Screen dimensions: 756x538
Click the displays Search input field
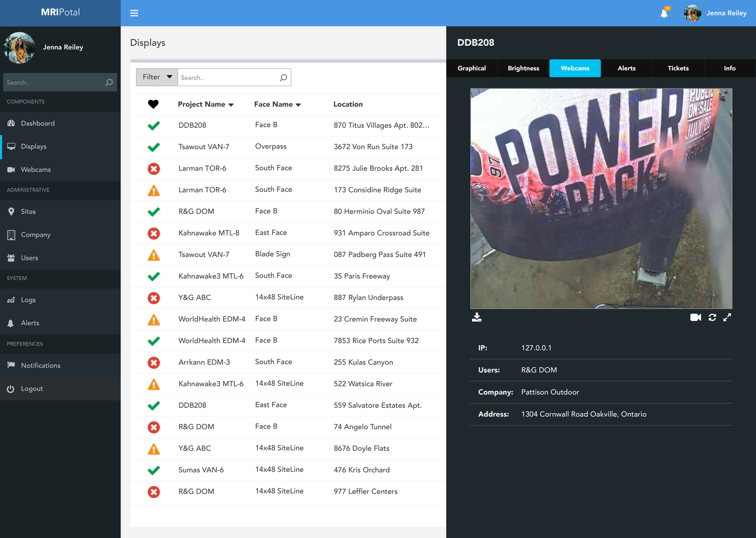pyautogui.click(x=228, y=77)
